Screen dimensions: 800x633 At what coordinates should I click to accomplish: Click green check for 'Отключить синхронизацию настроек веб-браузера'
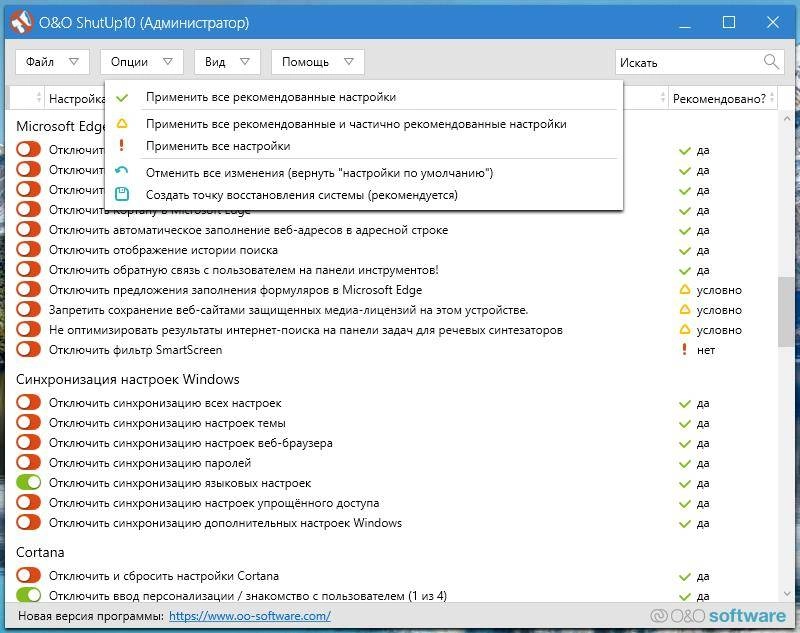point(685,444)
